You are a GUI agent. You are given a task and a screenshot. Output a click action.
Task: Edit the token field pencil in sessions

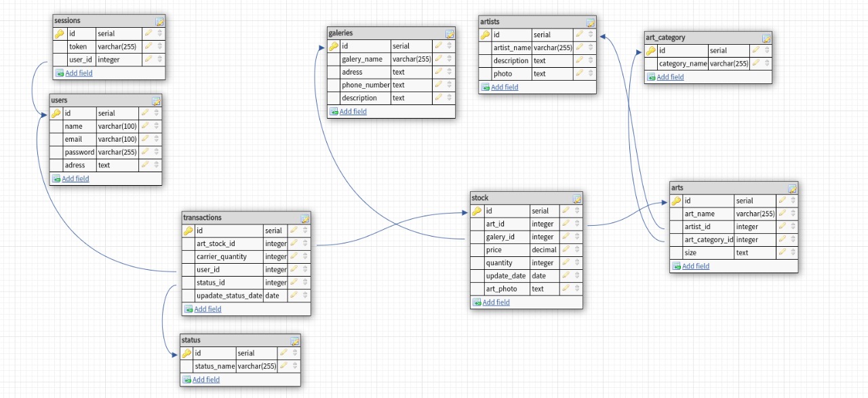149,46
